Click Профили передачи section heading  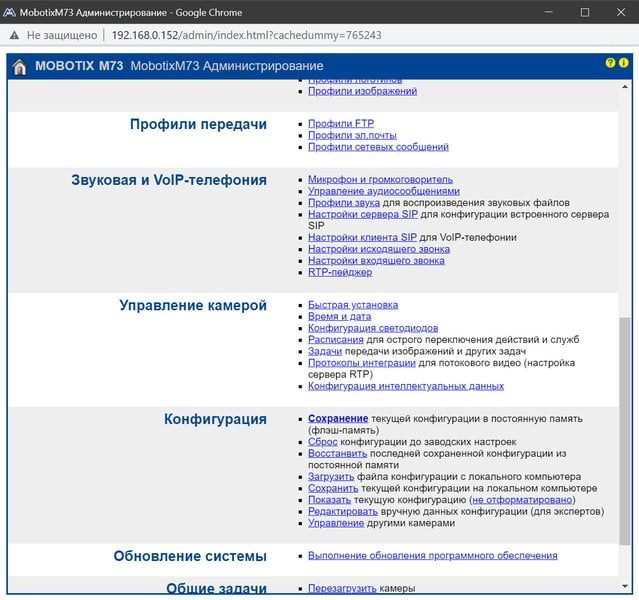pos(198,124)
